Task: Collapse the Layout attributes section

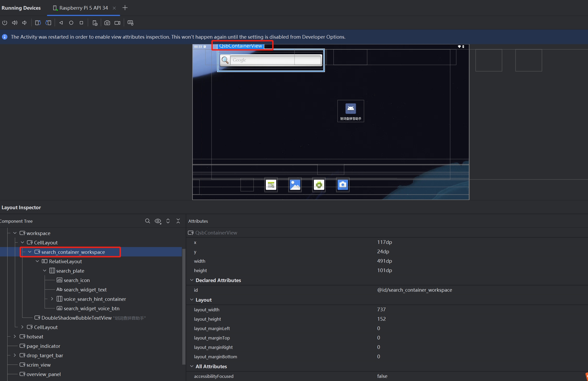Action: tap(192, 300)
